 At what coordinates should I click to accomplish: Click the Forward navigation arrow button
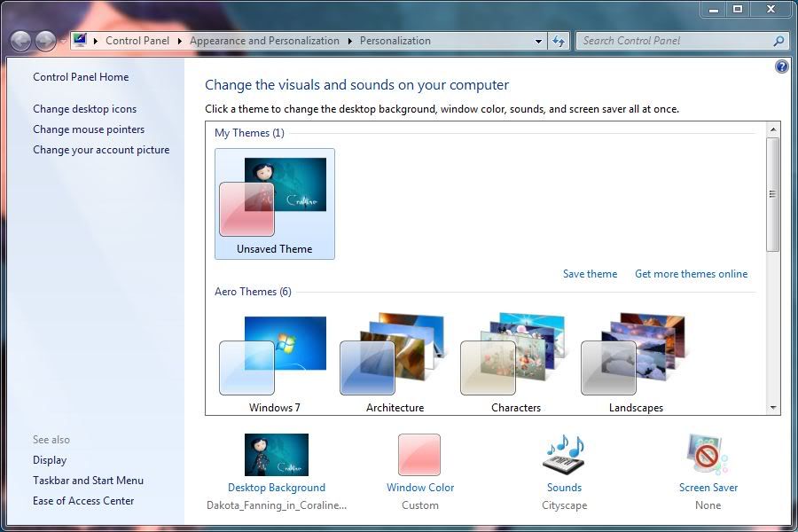pos(45,41)
